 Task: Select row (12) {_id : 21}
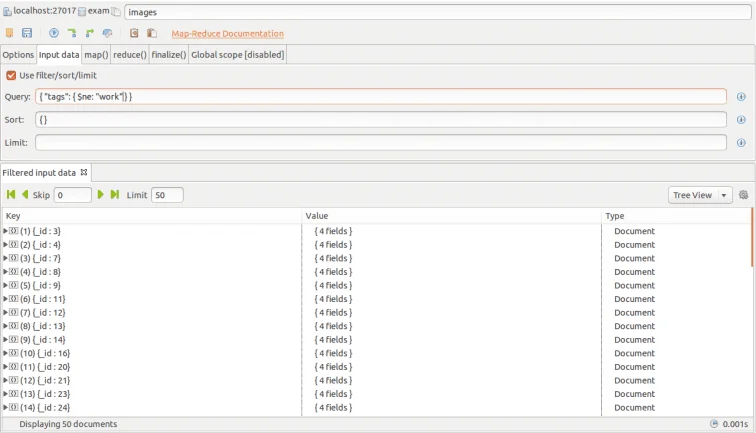(x=377, y=380)
